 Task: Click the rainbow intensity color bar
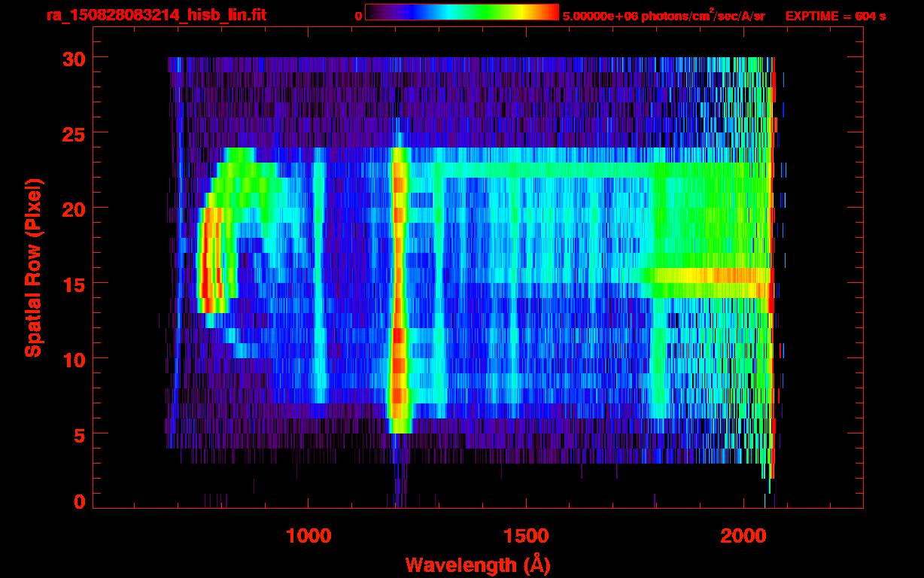coord(461,12)
